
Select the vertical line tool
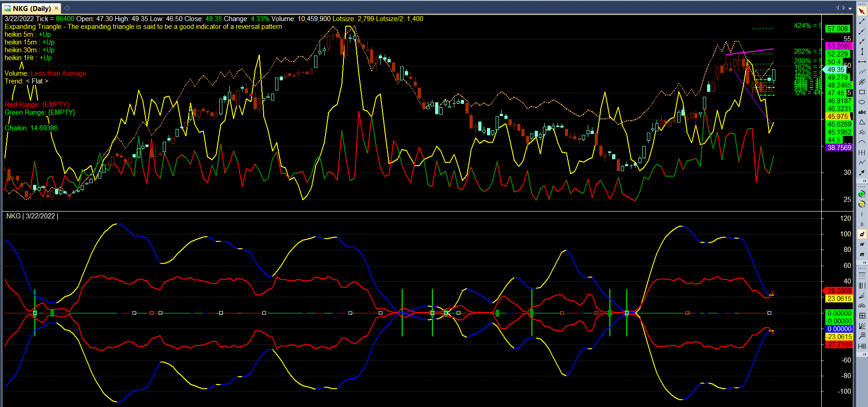click(862, 52)
